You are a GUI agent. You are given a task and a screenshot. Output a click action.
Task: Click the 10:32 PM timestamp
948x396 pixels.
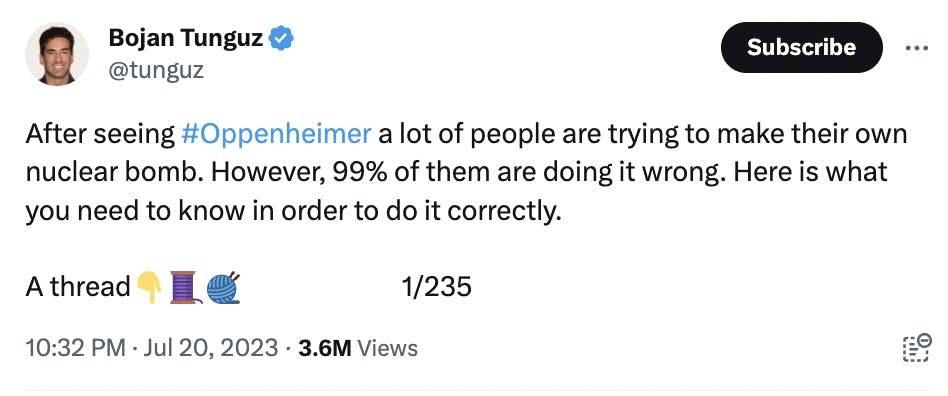pyautogui.click(x=76, y=348)
